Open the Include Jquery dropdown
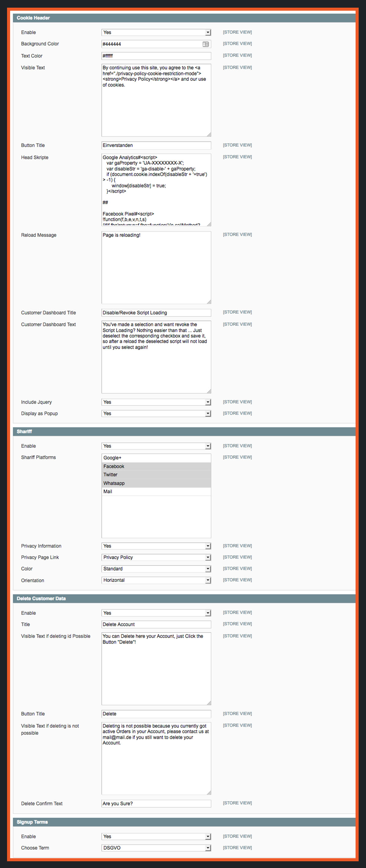366x868 pixels. (156, 402)
